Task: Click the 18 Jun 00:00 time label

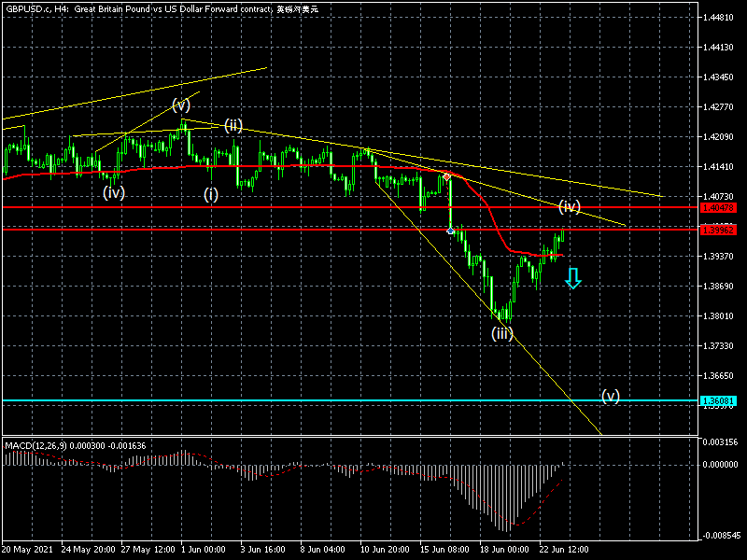Action: pyautogui.click(x=504, y=548)
